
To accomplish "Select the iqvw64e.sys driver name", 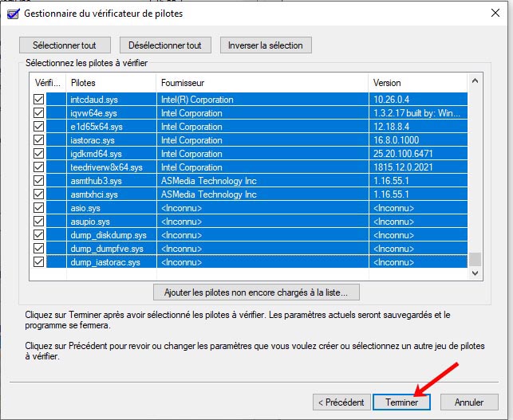I will [93, 113].
